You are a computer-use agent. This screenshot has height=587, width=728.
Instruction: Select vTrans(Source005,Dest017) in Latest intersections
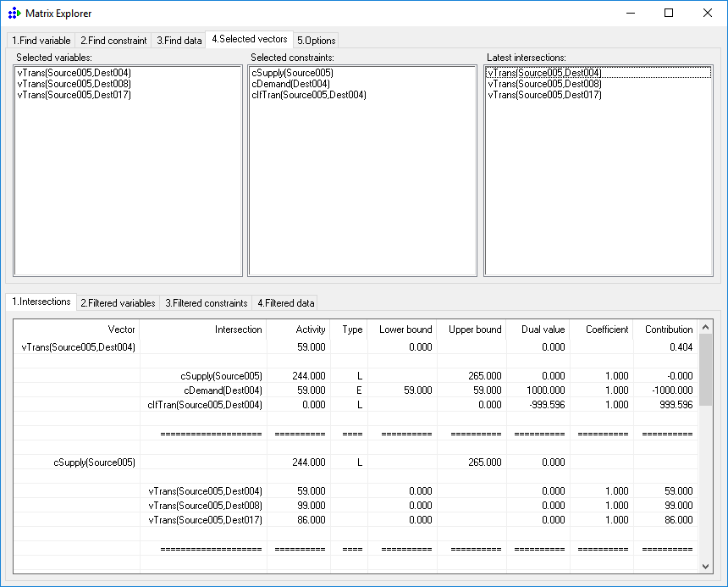pos(544,95)
